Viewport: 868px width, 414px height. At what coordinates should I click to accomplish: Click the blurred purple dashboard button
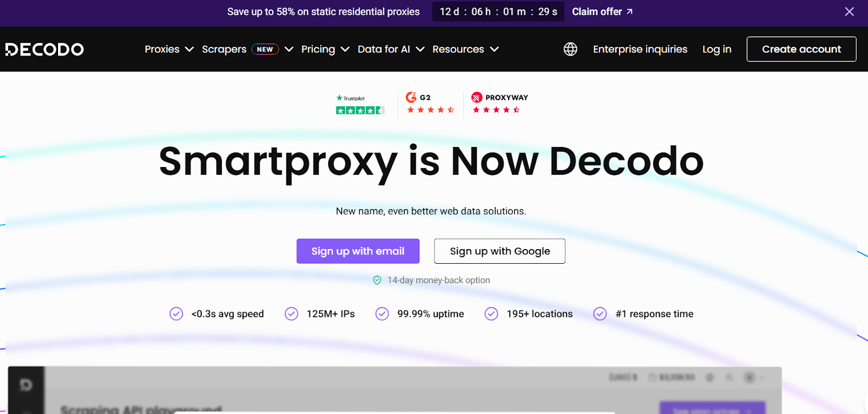click(712, 408)
